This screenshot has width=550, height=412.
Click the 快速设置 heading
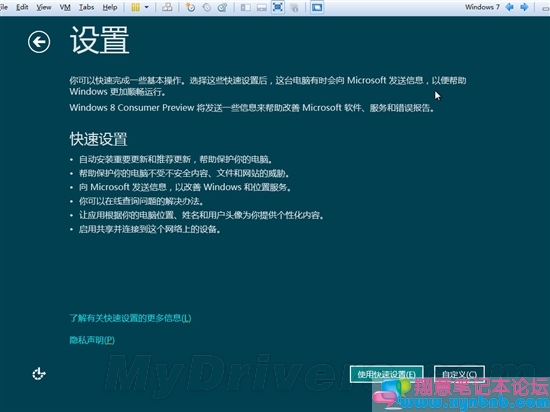click(98, 139)
